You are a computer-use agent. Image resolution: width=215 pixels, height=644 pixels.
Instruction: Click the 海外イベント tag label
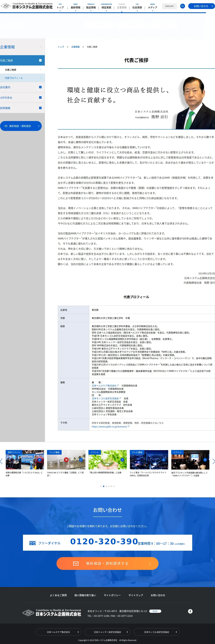coord(14,452)
